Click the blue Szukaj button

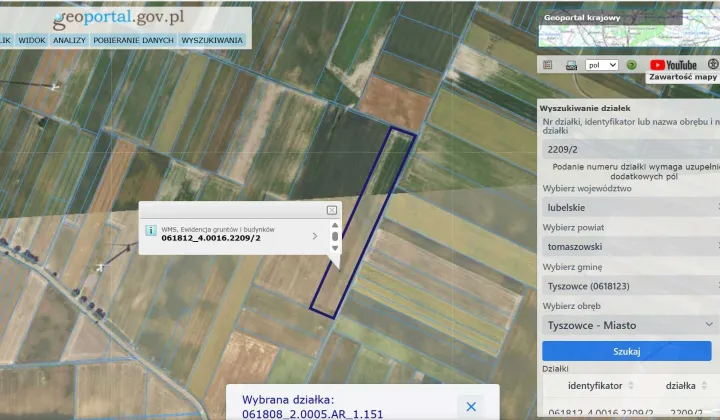[x=627, y=351]
